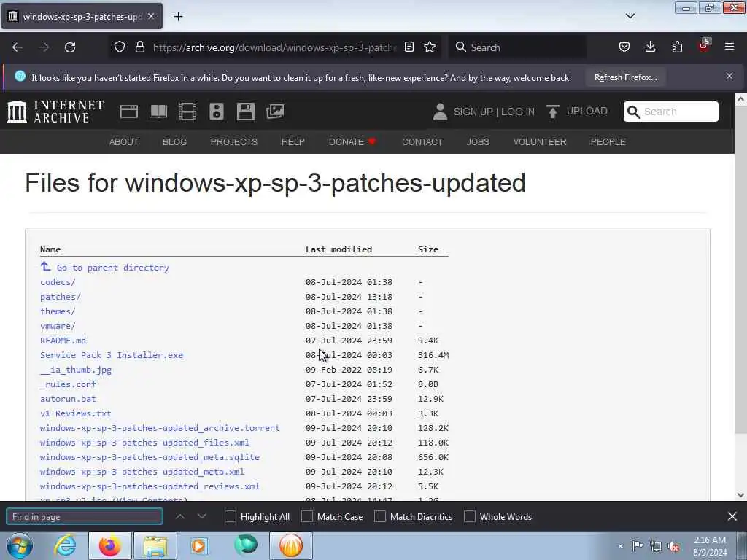Viewport: 747px width, 560px height.
Task: Open the HELP menu item
Action: point(293,142)
